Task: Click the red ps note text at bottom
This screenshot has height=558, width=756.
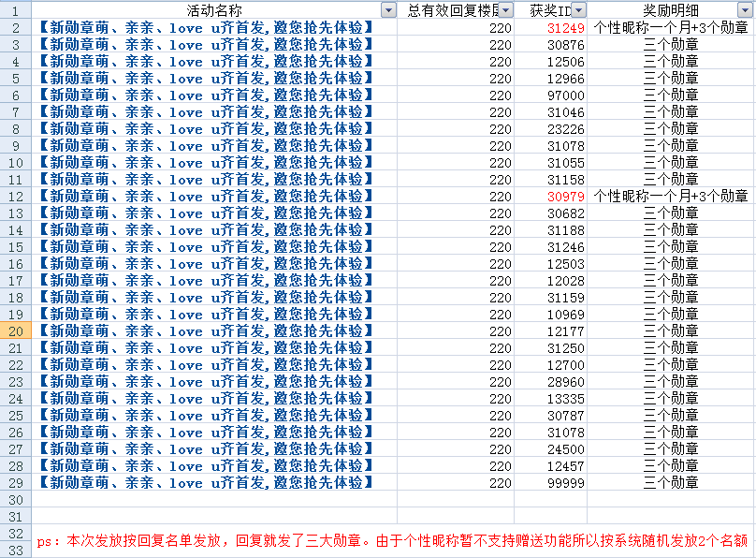Action: (x=393, y=540)
